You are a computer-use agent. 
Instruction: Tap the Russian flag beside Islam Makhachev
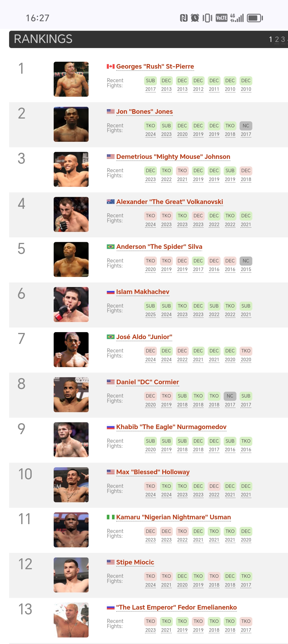(111, 292)
